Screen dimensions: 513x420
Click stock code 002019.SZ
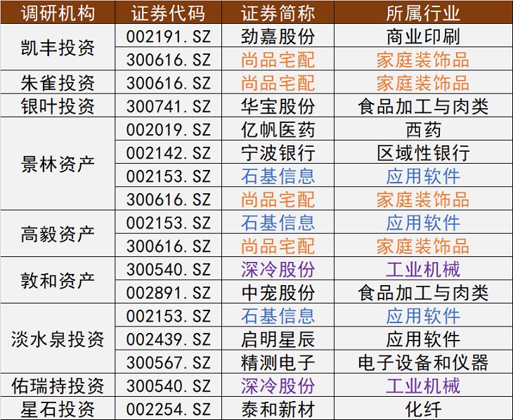[x=168, y=129]
